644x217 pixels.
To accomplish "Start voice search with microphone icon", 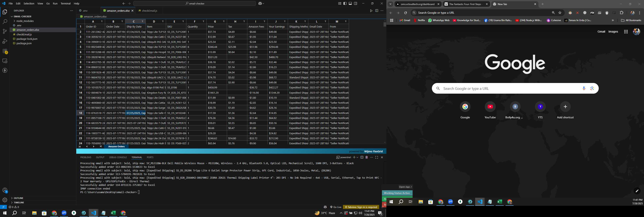I will pyautogui.click(x=584, y=88).
